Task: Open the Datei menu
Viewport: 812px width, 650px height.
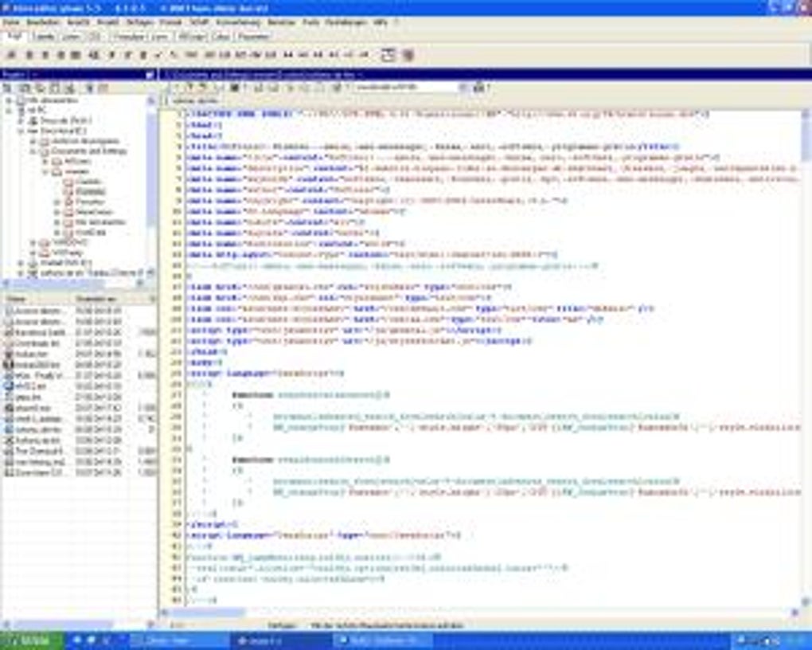Action: (11, 22)
